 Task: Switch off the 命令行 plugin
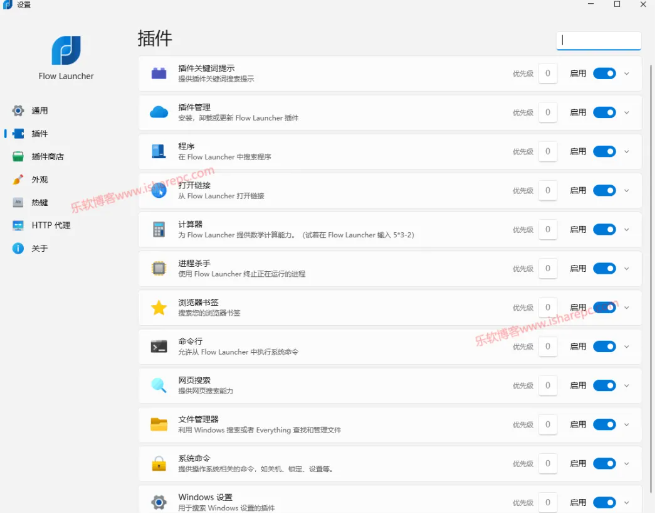[x=604, y=346]
